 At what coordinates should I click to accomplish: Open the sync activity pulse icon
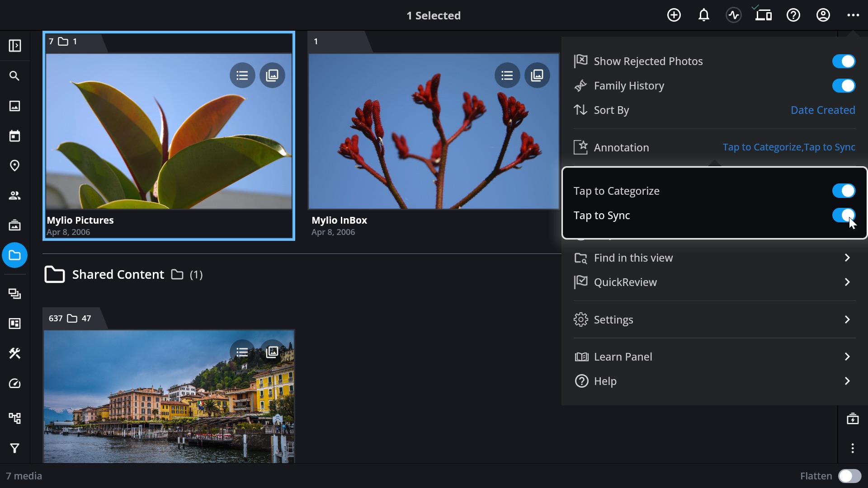733,15
